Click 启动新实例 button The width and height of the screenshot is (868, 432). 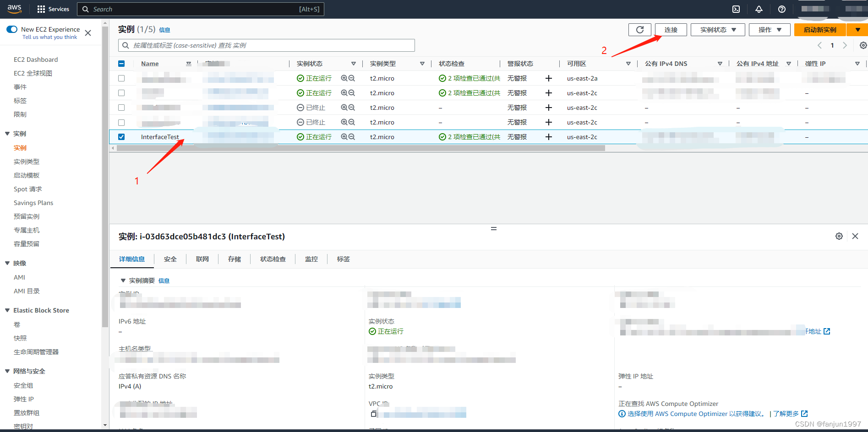820,30
